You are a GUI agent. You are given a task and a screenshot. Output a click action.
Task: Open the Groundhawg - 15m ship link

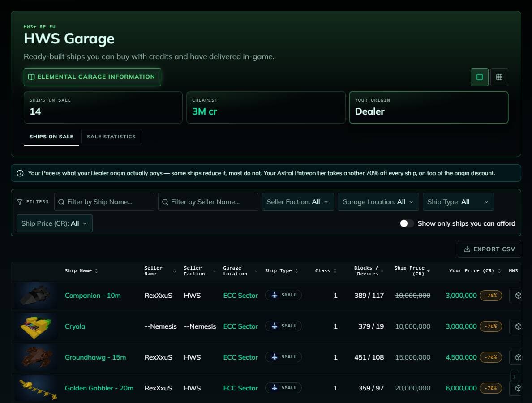[95, 357]
